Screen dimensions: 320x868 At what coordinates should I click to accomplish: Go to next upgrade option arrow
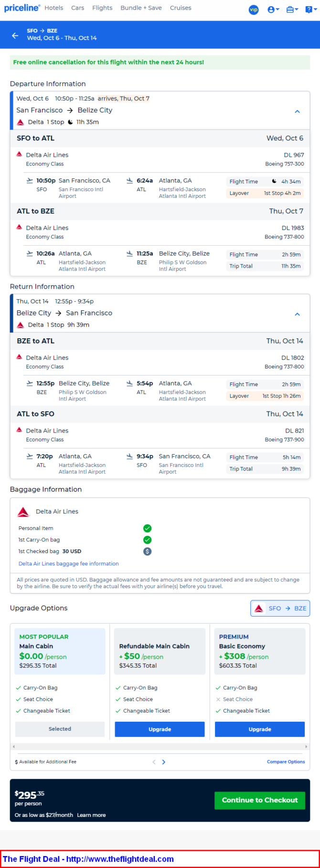[x=164, y=762]
